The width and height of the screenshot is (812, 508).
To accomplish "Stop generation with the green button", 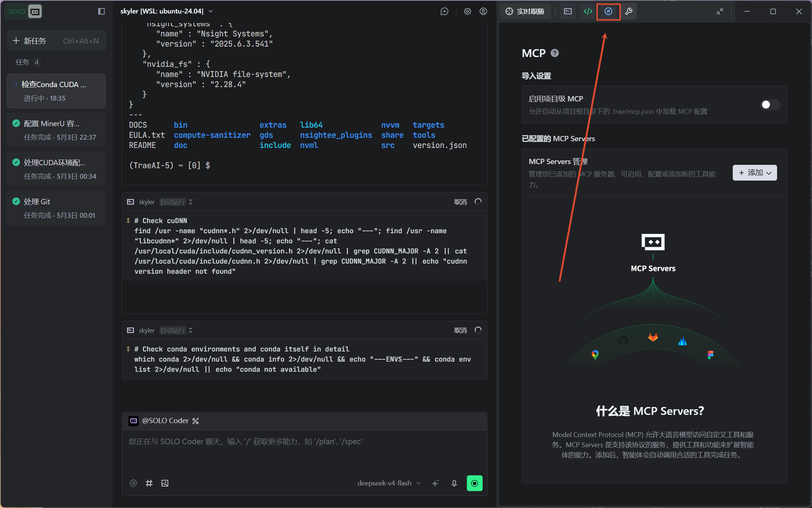I will [x=475, y=483].
